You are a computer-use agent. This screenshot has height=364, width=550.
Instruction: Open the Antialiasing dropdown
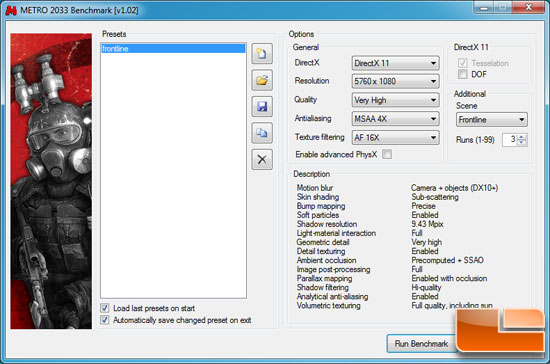(395, 119)
